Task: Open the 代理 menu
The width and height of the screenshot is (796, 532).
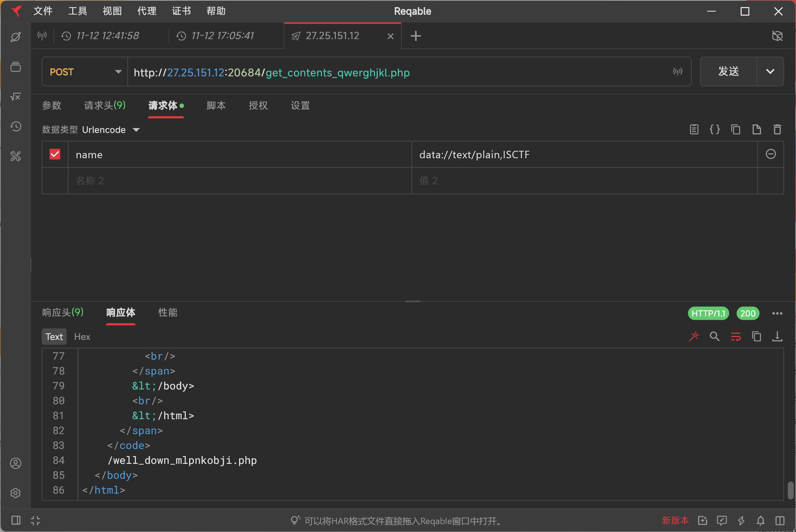Action: pyautogui.click(x=147, y=11)
